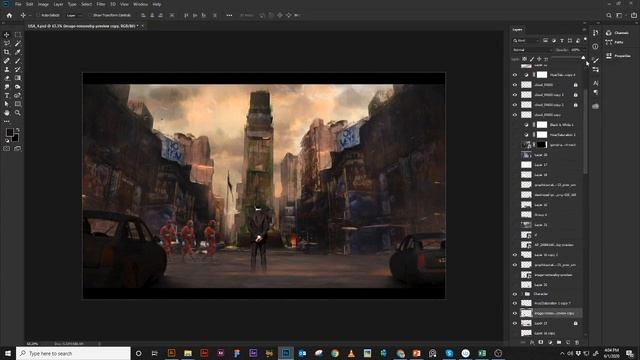
Task: Open the Layers panel flyout menu
Action: pos(584,29)
